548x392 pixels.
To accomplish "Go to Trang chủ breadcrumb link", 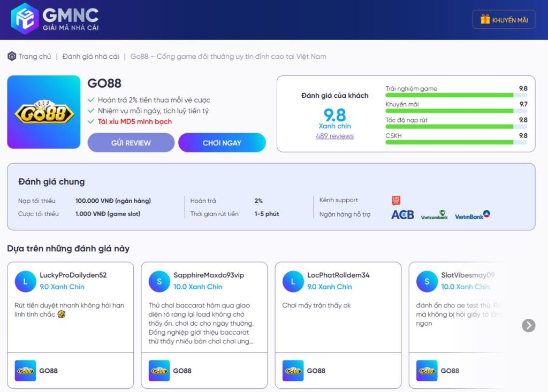I will [35, 56].
